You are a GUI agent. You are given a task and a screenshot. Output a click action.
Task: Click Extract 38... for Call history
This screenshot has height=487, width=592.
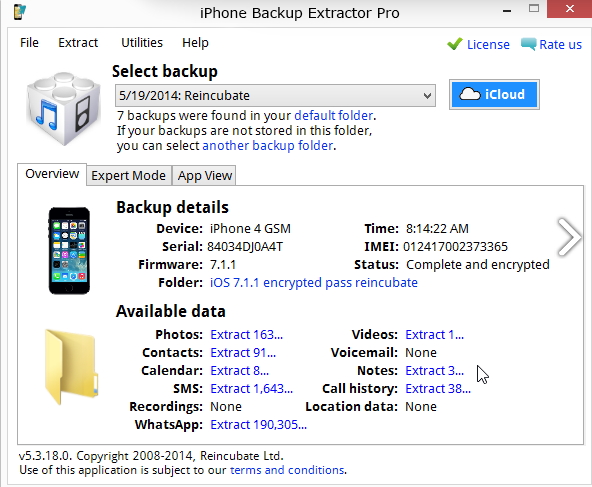click(438, 389)
